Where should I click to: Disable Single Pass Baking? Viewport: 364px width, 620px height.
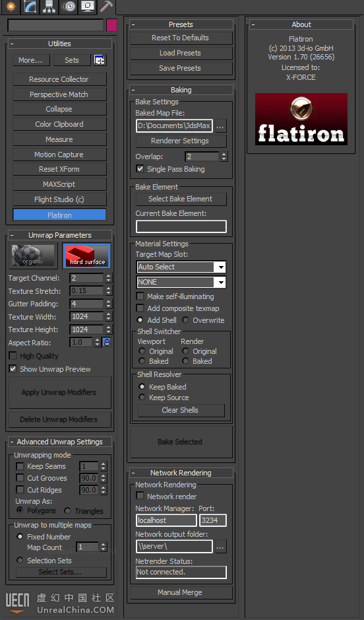pyautogui.click(x=140, y=169)
